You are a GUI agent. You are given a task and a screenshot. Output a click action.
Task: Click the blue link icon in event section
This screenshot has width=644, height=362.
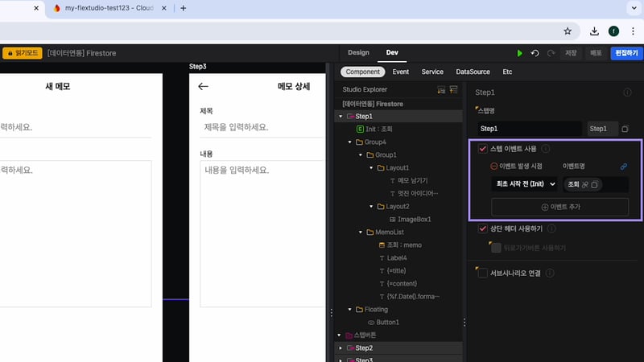click(x=623, y=167)
